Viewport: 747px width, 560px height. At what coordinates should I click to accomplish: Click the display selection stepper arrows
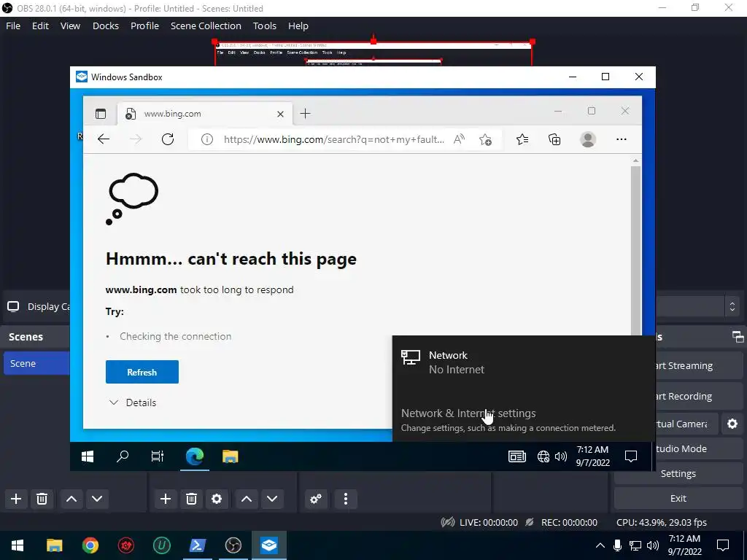pyautogui.click(x=732, y=307)
